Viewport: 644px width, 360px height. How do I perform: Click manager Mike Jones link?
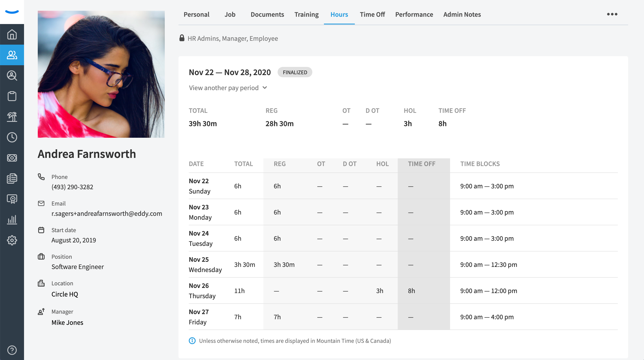tap(67, 322)
